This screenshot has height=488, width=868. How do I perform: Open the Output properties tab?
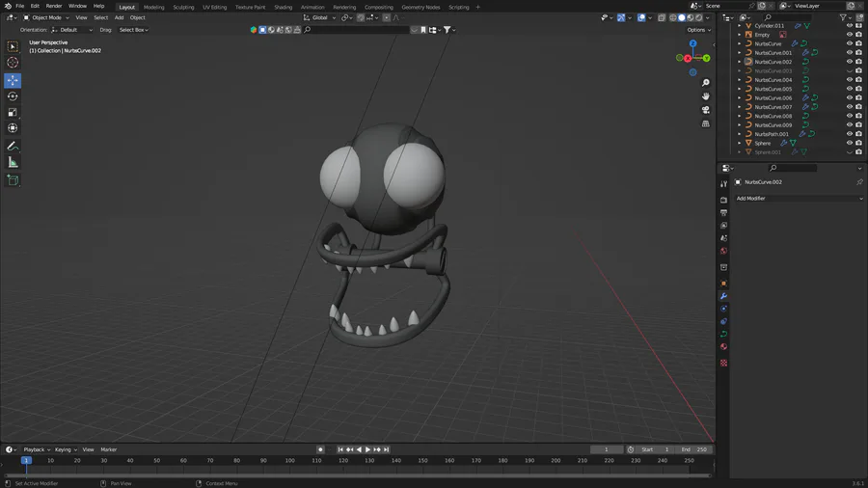click(x=723, y=212)
